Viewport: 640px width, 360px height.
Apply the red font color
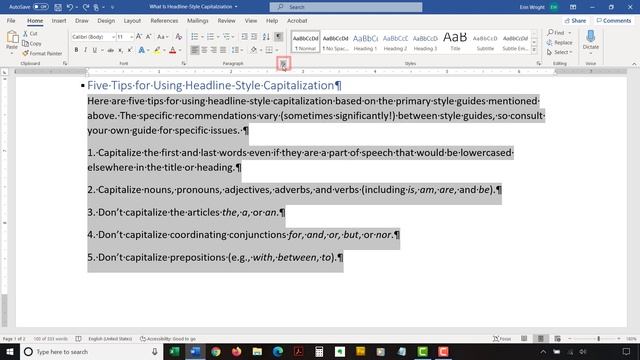coord(173,50)
